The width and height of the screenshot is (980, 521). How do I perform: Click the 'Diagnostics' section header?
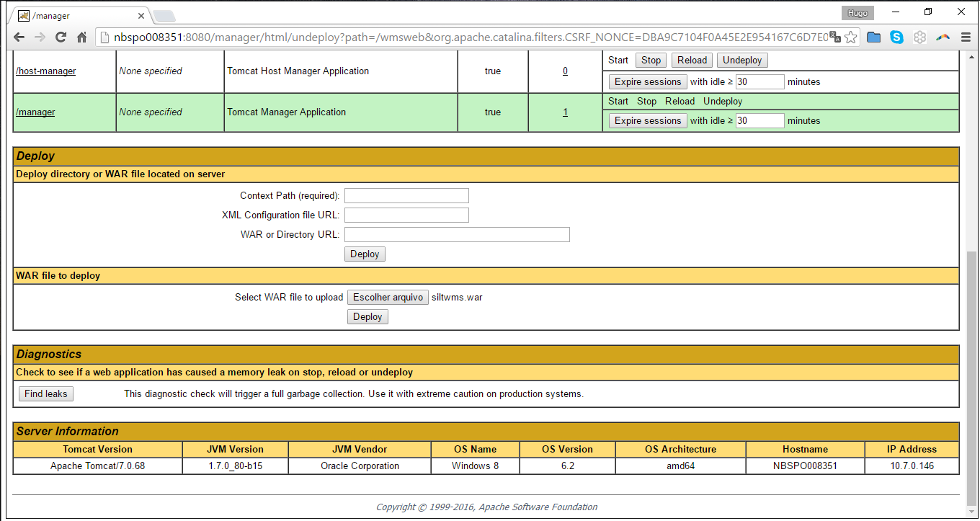pos(486,355)
